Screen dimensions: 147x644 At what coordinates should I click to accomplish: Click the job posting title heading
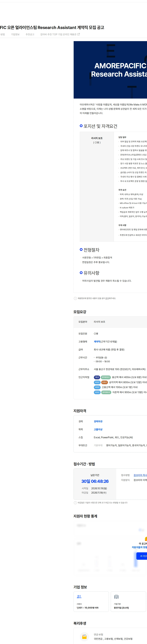coord(52,27)
